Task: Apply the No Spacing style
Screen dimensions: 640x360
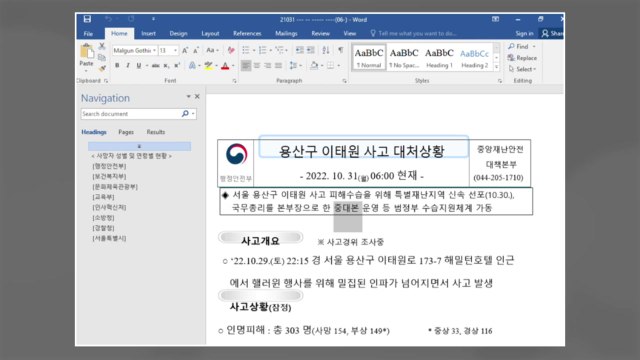Action: 404,58
